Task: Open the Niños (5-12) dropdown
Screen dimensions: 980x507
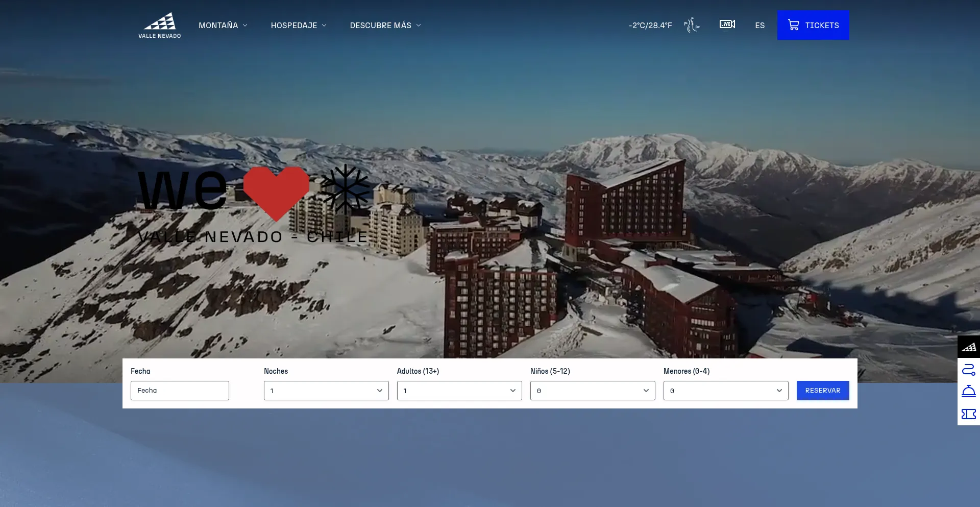Action: click(x=593, y=391)
